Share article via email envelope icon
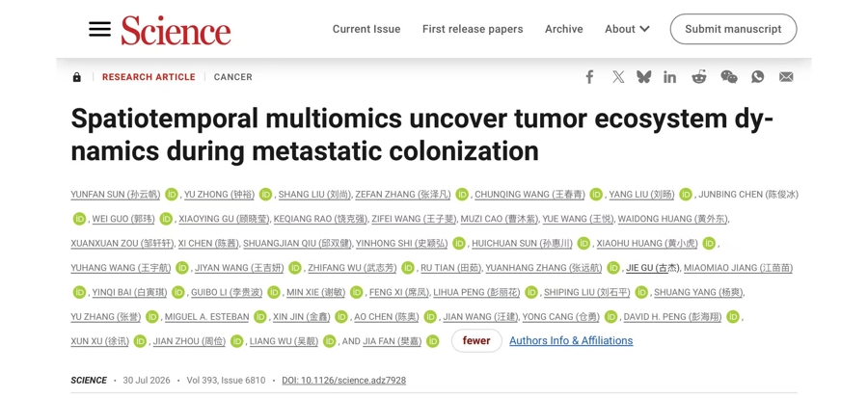This screenshot has width=868, height=399. pos(786,77)
